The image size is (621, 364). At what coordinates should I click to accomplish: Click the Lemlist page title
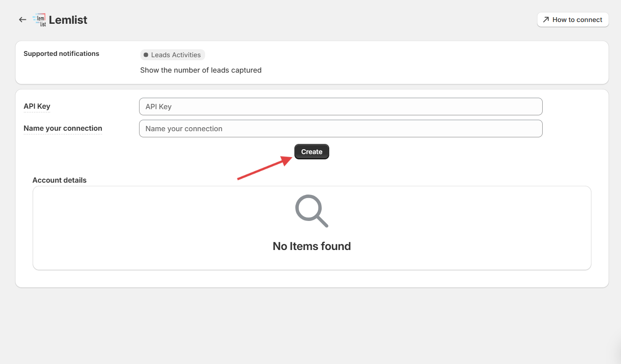click(68, 20)
